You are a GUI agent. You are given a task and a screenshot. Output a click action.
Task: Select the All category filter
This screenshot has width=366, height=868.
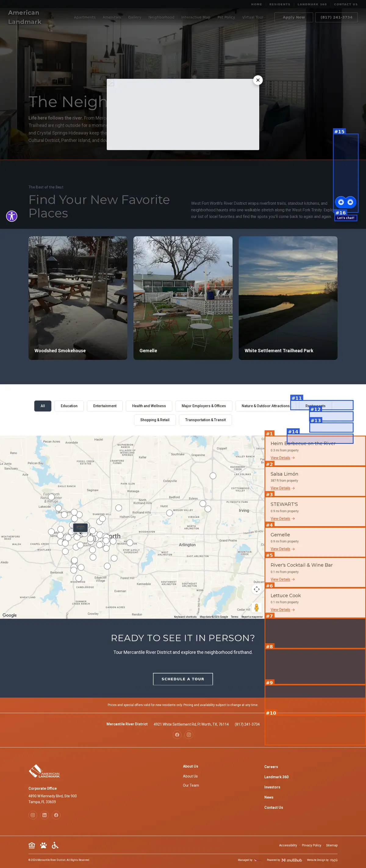(43, 406)
